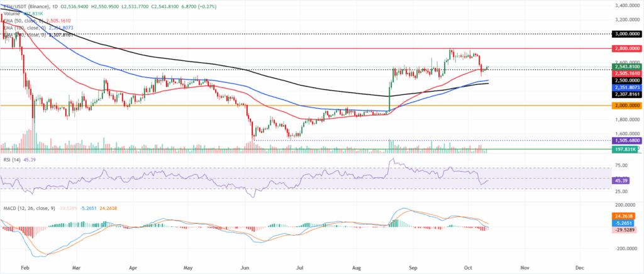644x274 pixels.
Task: Select the green 2,543.8100 current price tag
Action: pos(626,67)
